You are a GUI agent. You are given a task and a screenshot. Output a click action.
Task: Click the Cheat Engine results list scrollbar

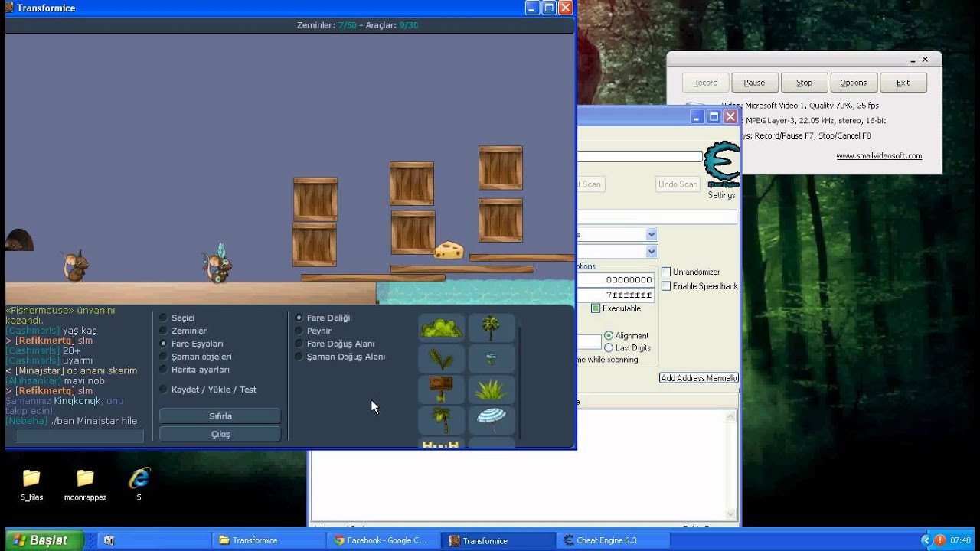coord(731,465)
